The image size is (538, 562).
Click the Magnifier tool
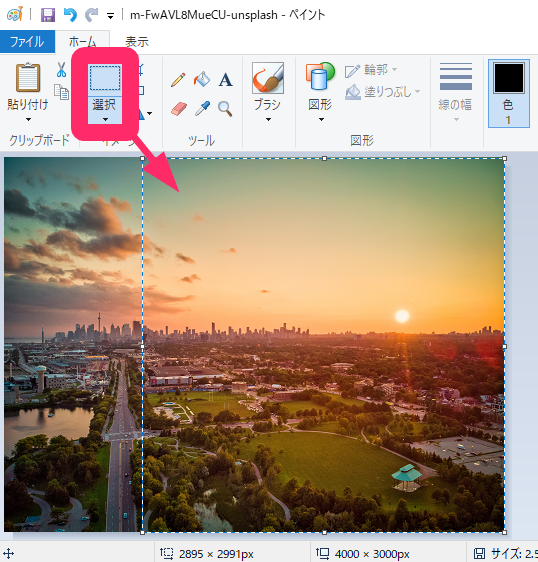(225, 109)
